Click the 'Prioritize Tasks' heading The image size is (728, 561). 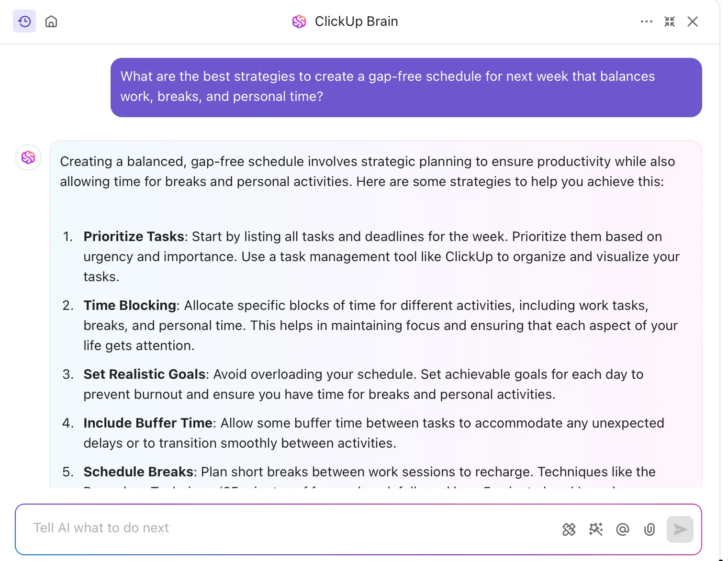[134, 237]
